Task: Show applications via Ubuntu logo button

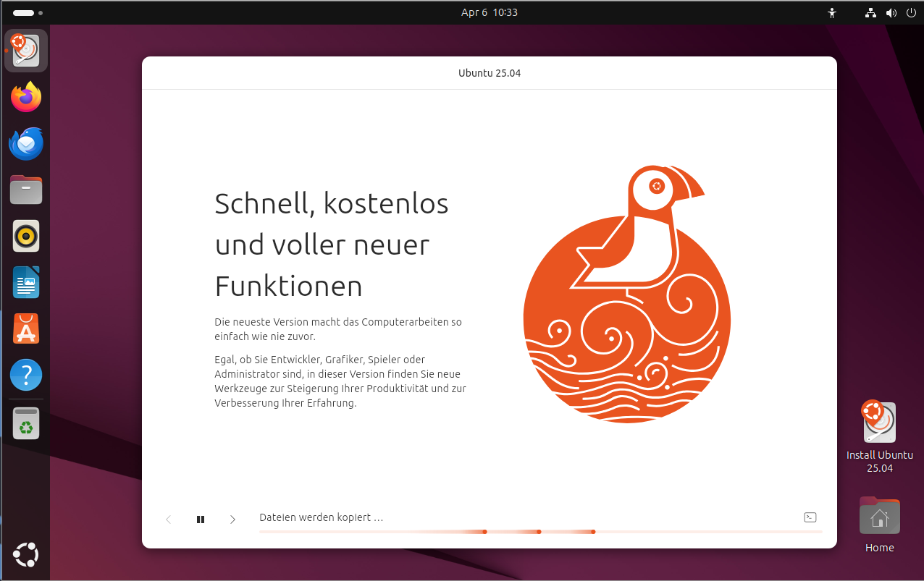Action: coord(26,555)
